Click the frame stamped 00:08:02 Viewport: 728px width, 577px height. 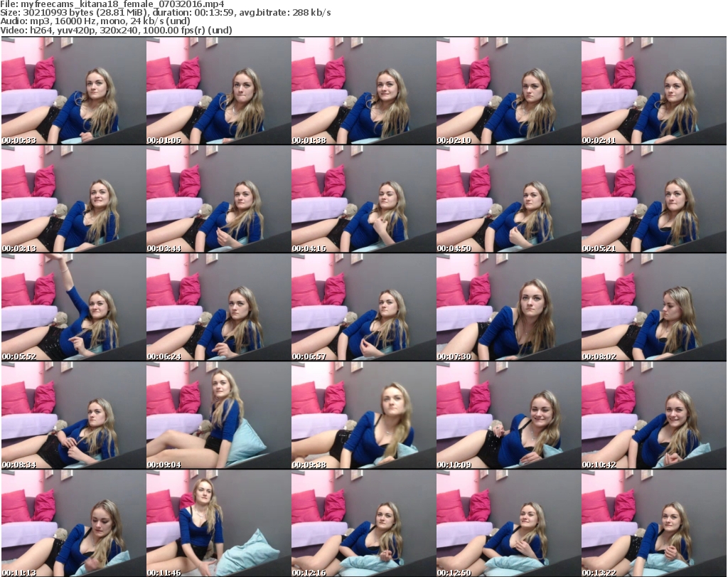(x=653, y=307)
